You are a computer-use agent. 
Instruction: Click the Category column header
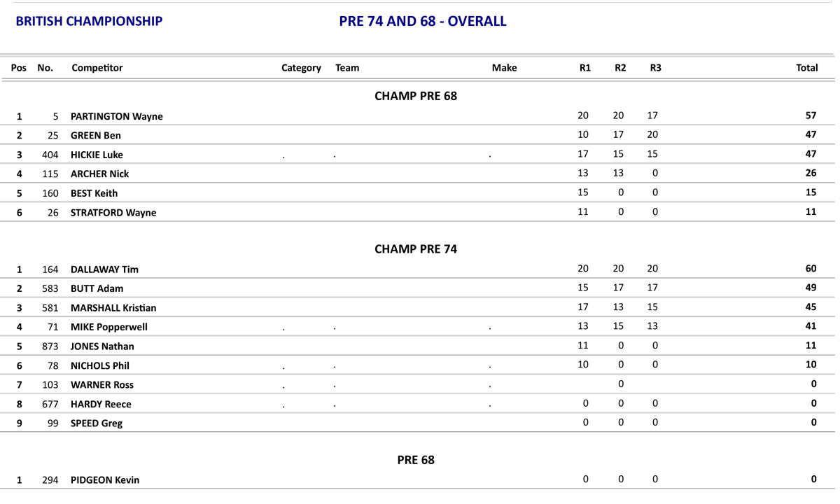pos(301,68)
